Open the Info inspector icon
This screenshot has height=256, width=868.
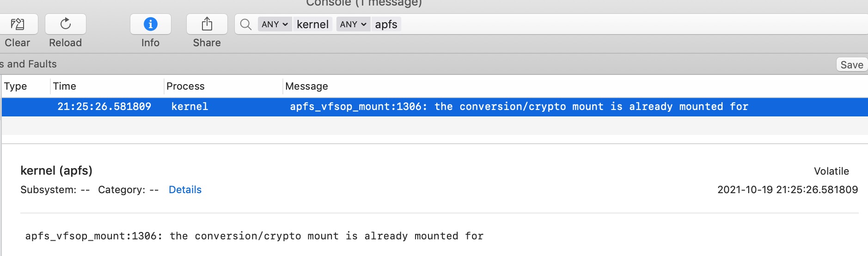click(151, 24)
